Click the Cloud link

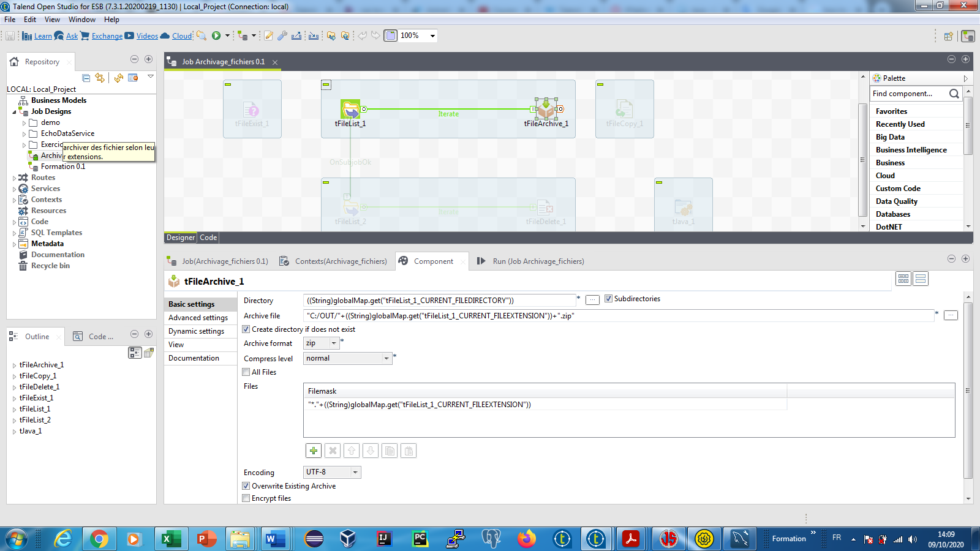point(182,36)
